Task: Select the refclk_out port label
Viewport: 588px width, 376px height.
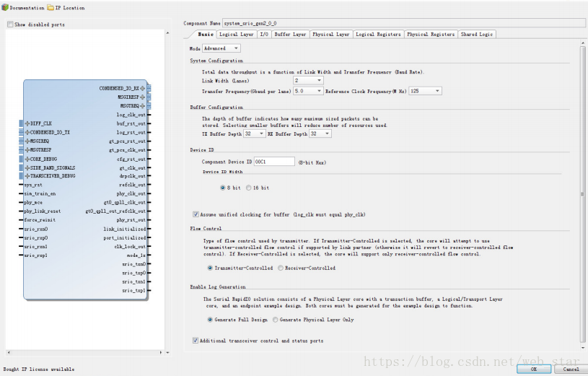Action: (x=132, y=185)
